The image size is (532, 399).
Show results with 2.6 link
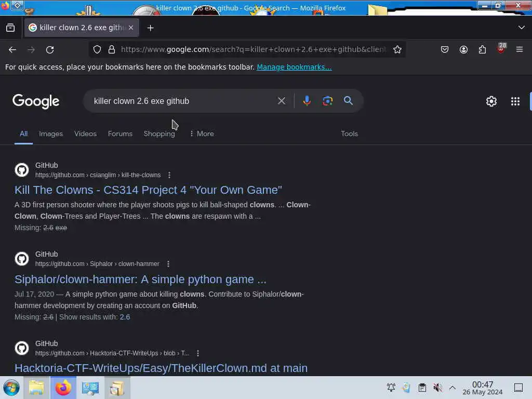coord(125,317)
